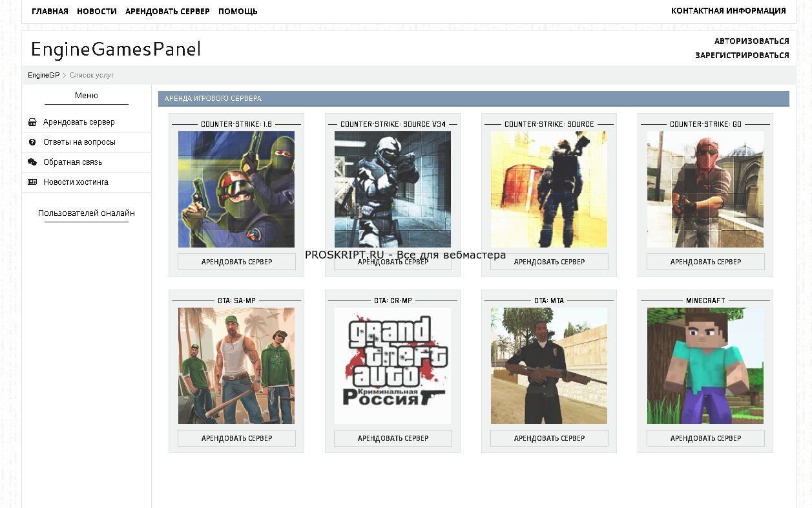Image resolution: width=812 pixels, height=508 pixels.
Task: Rent a Counter-Strike: Source server
Action: (549, 262)
